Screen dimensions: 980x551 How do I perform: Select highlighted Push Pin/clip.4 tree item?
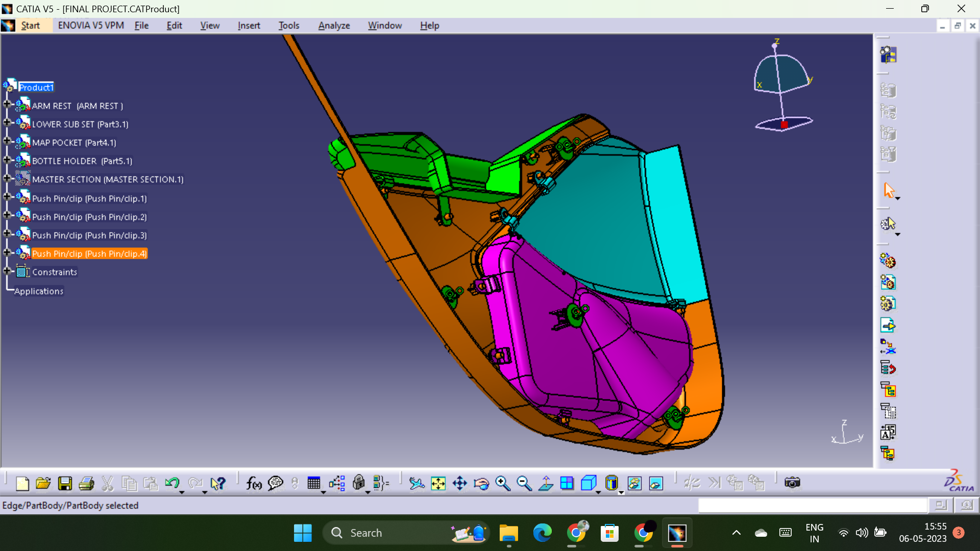(89, 254)
